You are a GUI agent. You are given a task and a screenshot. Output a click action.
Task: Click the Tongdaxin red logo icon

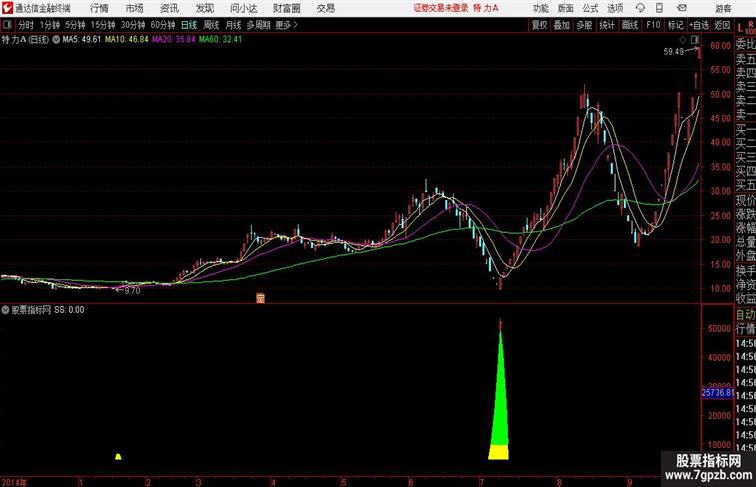pos(7,8)
